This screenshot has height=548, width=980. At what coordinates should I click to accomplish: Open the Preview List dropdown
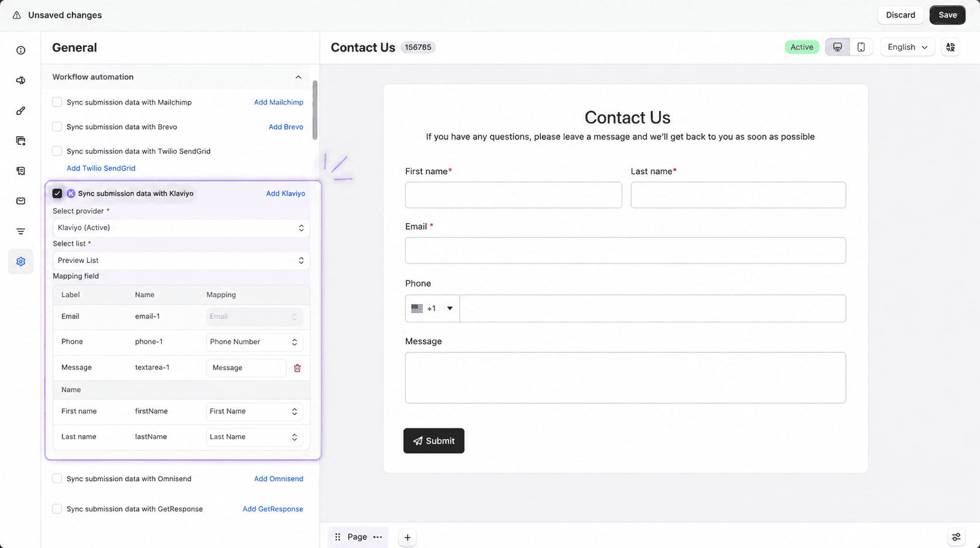(181, 261)
